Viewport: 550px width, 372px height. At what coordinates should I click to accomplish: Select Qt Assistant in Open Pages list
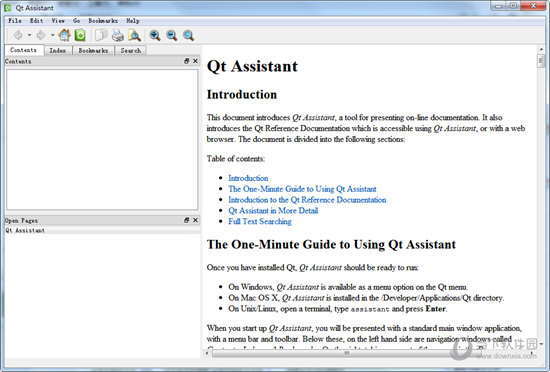102,230
